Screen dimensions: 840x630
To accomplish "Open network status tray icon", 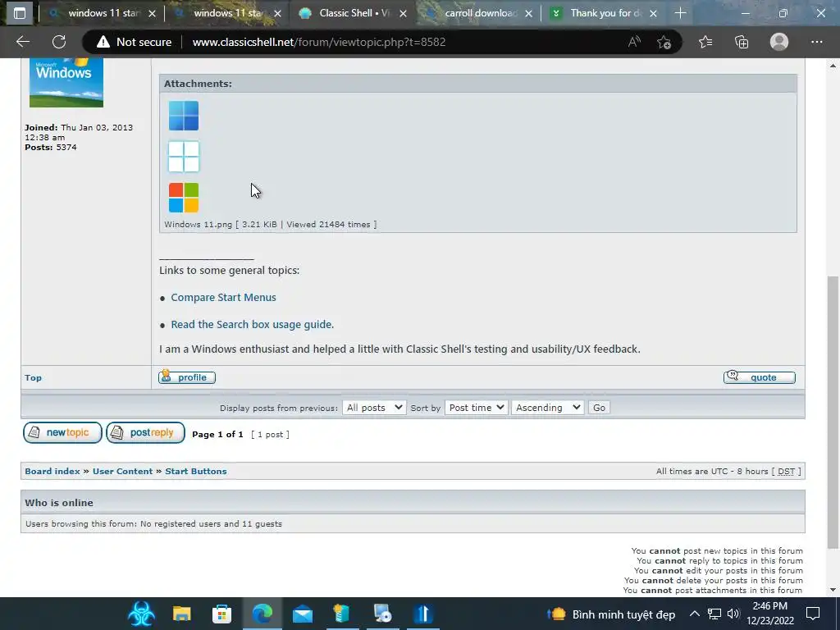I will [714, 614].
